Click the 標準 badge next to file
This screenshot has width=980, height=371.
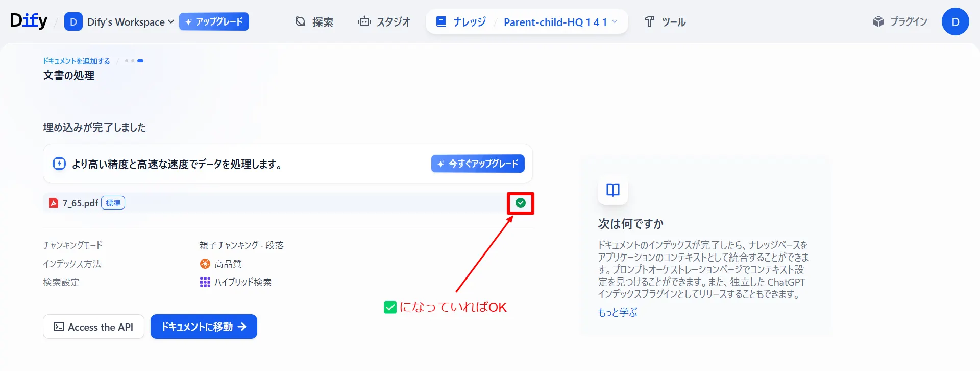(x=113, y=203)
